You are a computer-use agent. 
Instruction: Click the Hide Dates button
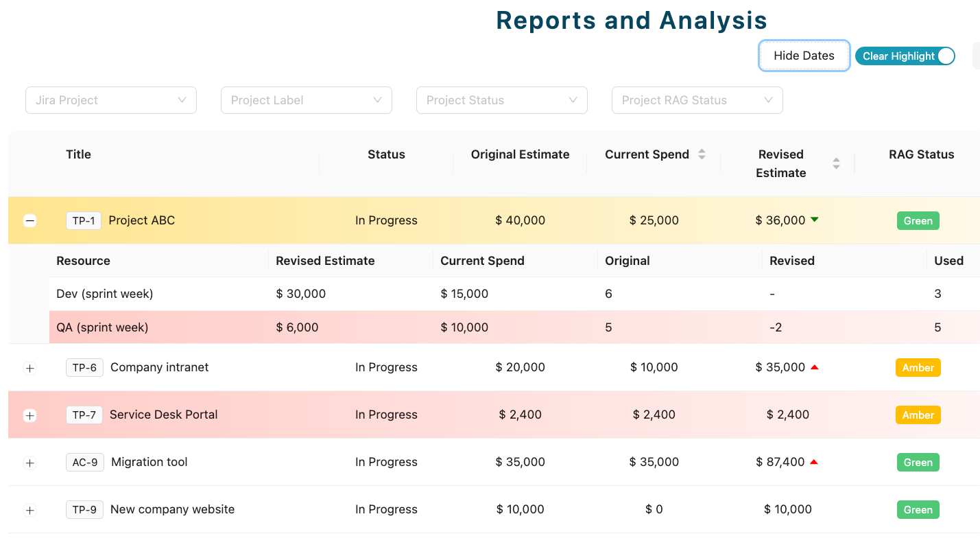(x=804, y=56)
